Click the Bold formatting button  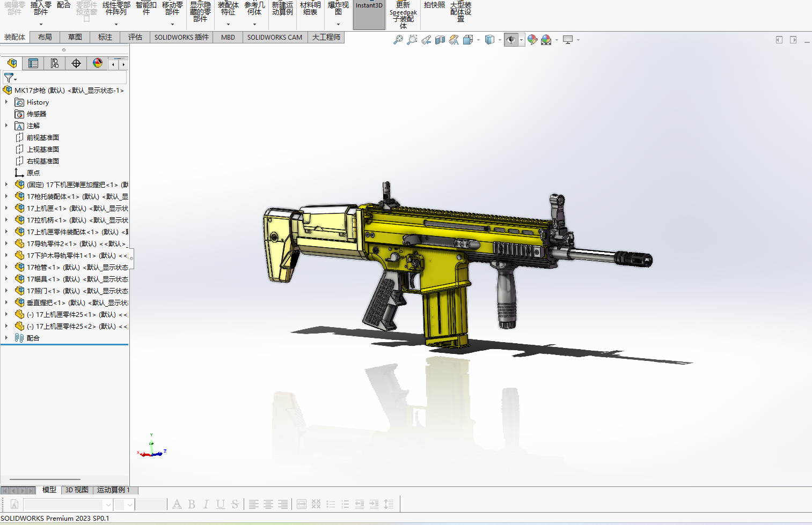click(x=192, y=504)
